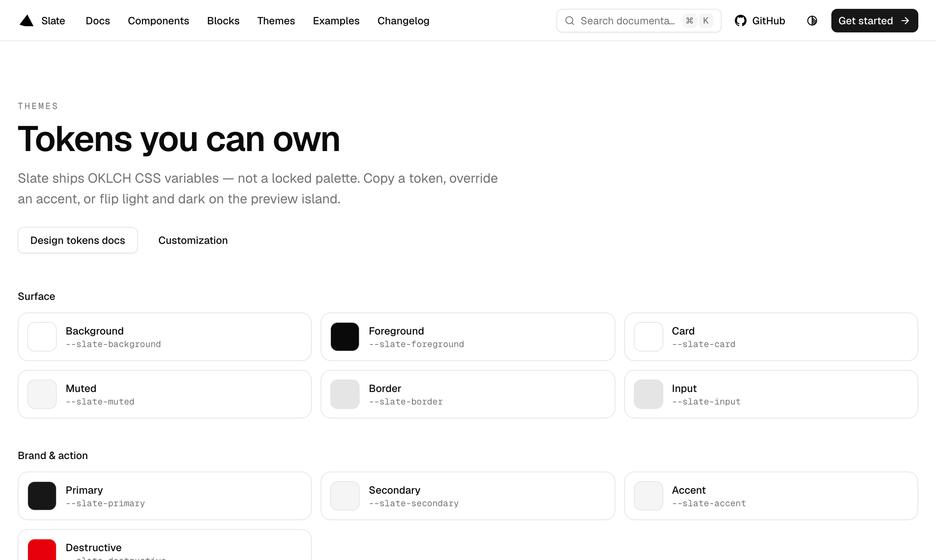Click the Surface section heading
Viewport: 936px width, 560px height.
point(36,296)
